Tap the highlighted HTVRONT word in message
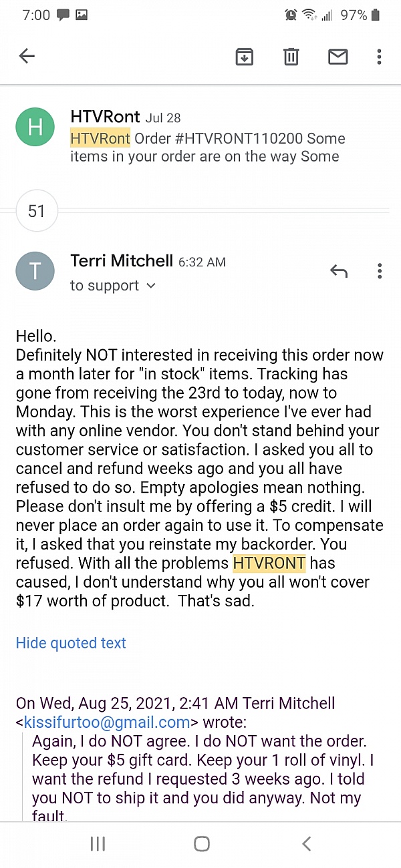Screen dimensions: 401x868 (269, 564)
